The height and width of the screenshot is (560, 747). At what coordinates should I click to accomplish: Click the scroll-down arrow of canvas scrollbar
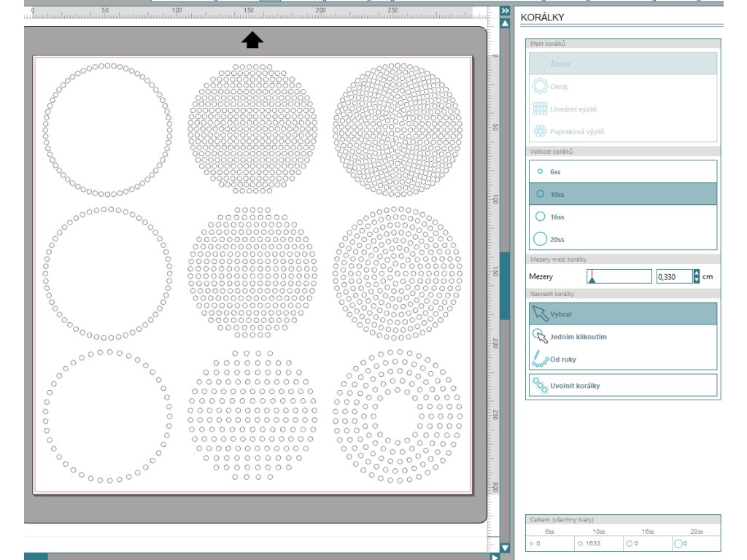point(505,548)
